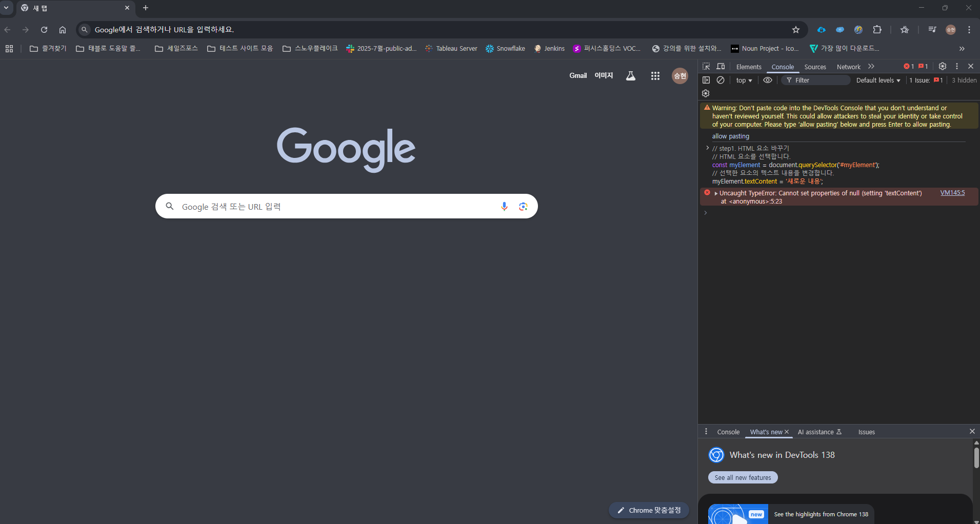Switch to the Sources tab
The height and width of the screenshot is (524, 980).
click(815, 67)
